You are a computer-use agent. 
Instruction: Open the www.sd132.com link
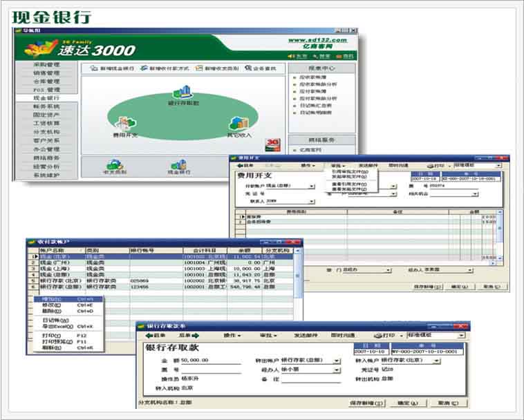[317, 40]
